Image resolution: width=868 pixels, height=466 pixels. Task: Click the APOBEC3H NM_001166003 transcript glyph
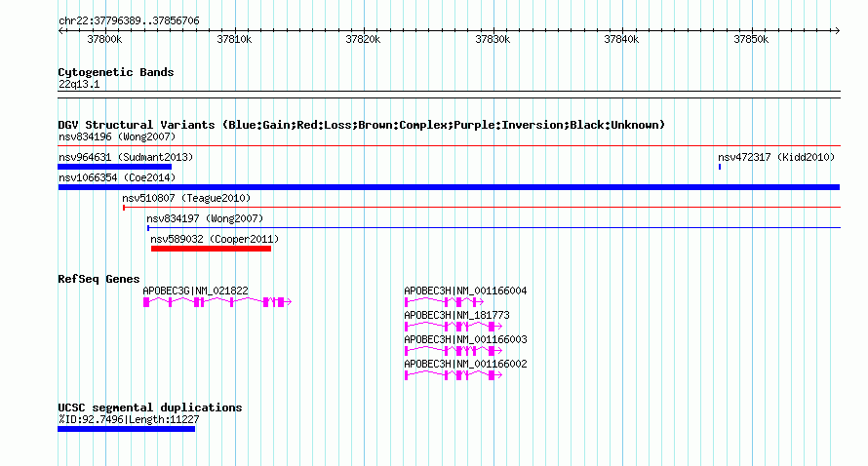pyautogui.click(x=454, y=350)
